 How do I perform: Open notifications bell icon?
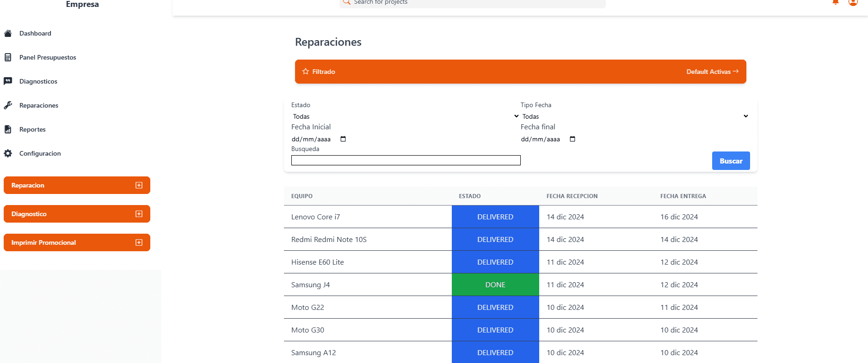[835, 2]
